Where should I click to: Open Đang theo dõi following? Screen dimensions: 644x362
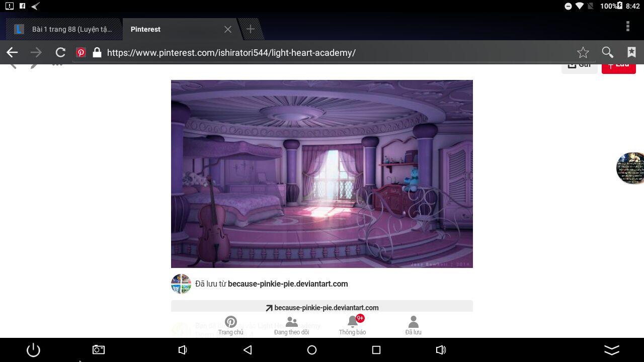[x=291, y=326]
